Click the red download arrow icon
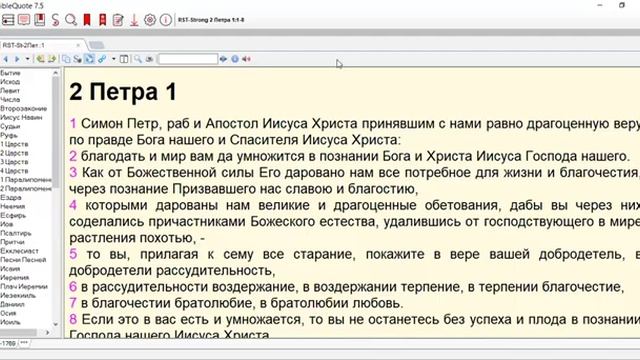 coord(134,20)
